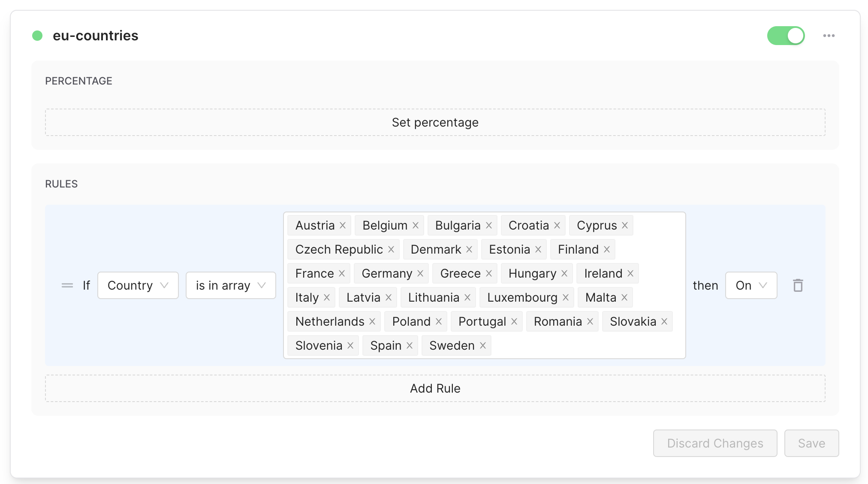Viewport: 868px width, 484px height.
Task: Remove Czech Republic from country list
Action: tap(391, 249)
